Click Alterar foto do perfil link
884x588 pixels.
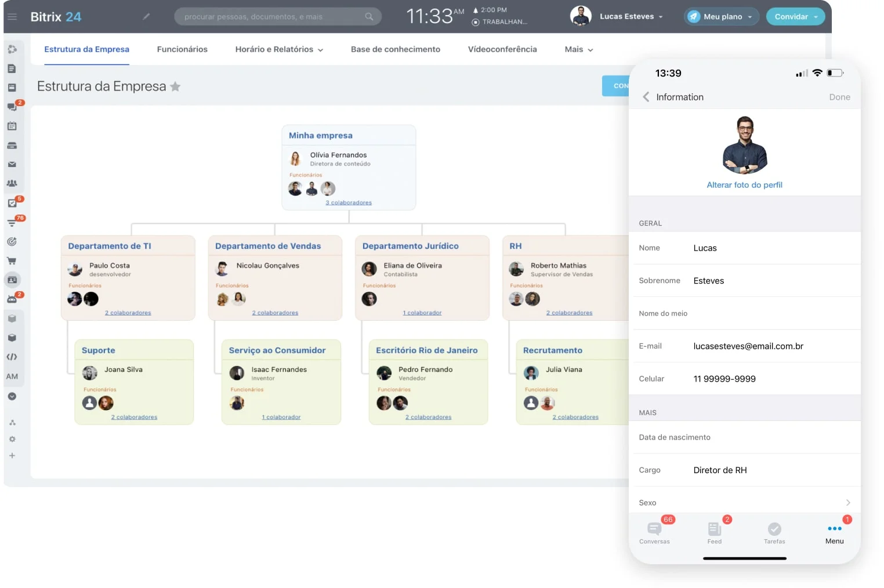[x=744, y=185]
